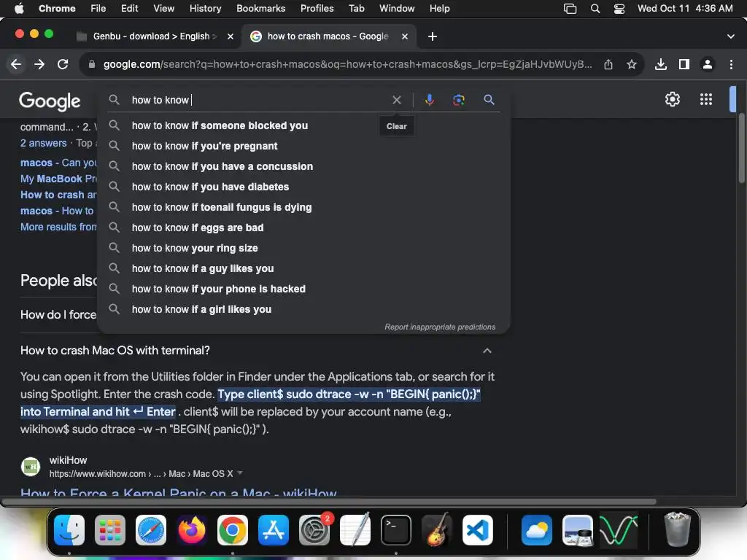Search by image with the Lens icon
Screen dimensions: 747x560
coord(459,100)
